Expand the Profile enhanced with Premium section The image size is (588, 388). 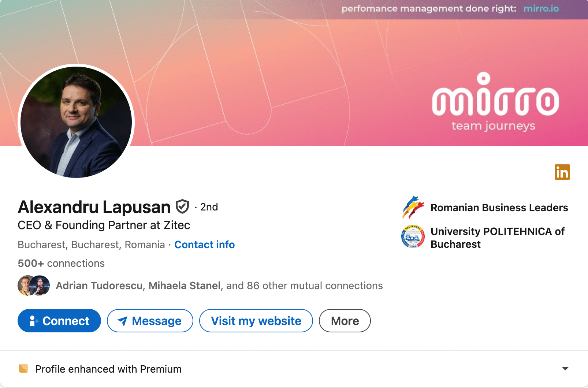pos(565,369)
